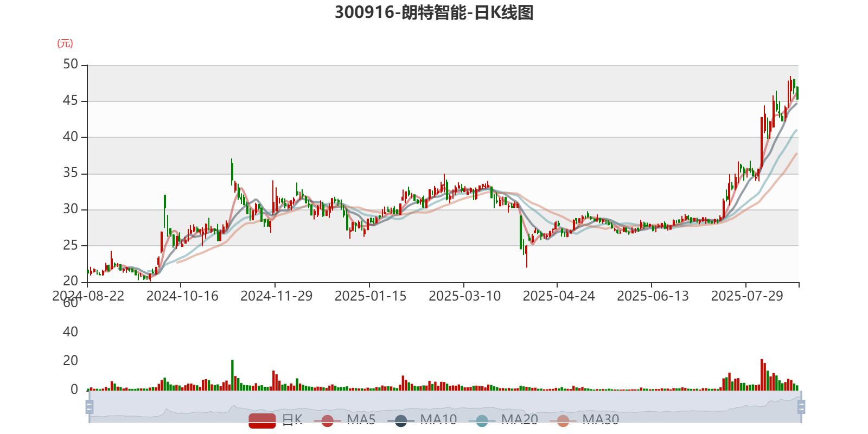The image size is (868, 434).
Task: Click the 35 price axis label
Action: pyautogui.click(x=71, y=173)
